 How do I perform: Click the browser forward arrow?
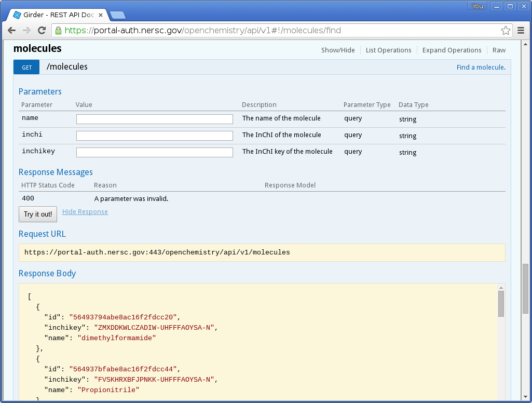coord(26,30)
